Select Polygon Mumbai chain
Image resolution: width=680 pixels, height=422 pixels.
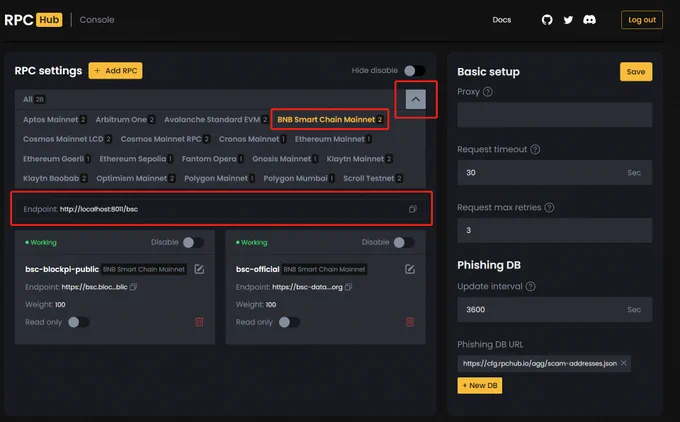[x=299, y=178]
